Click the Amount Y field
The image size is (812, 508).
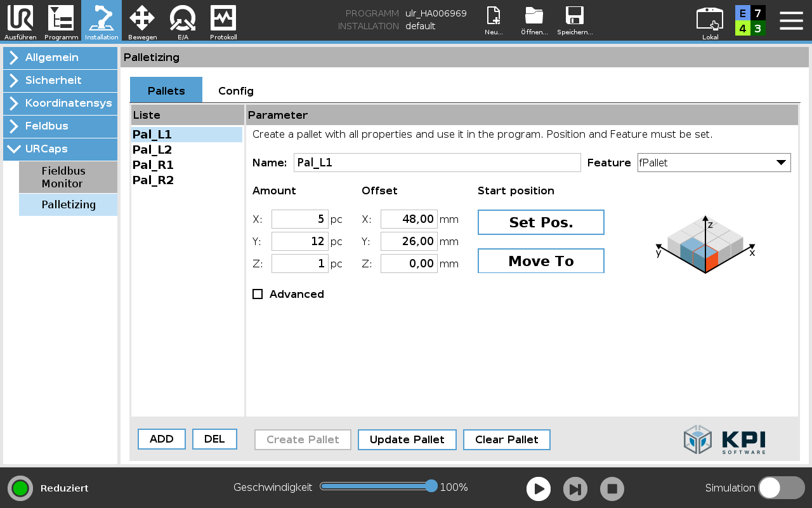(x=299, y=241)
